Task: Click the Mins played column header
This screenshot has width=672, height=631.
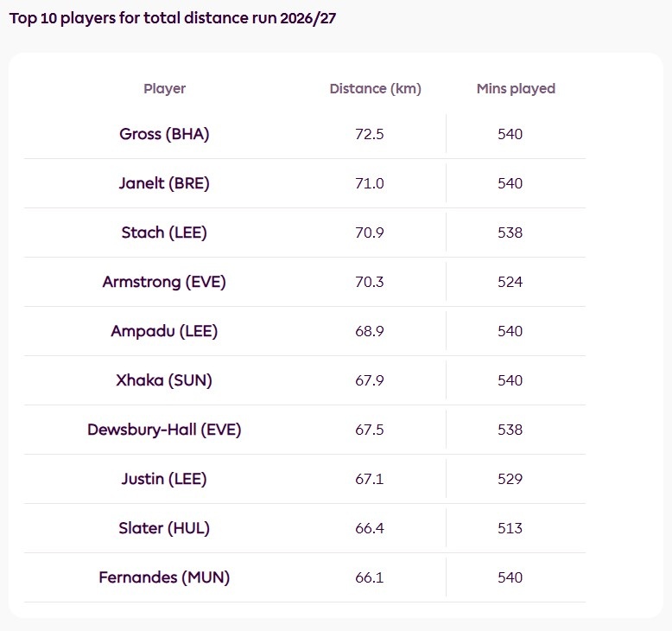Action: point(516,89)
